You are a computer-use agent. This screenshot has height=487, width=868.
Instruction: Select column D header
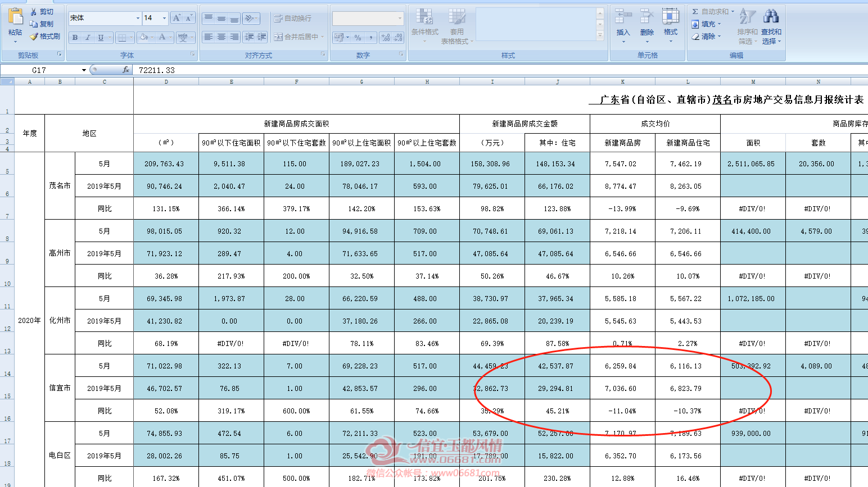pos(166,81)
